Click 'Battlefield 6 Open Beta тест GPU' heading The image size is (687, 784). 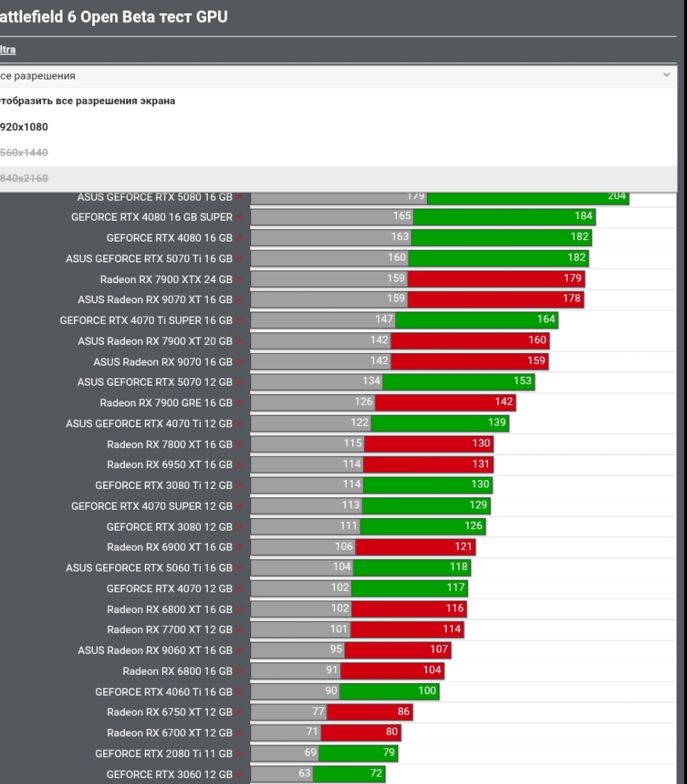(114, 17)
